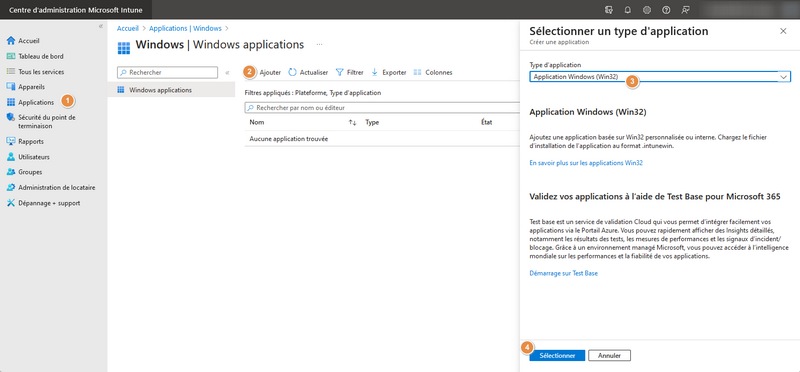The height and width of the screenshot is (372, 800).
Task: Click the Tableau de bord icon
Action: coord(11,56)
